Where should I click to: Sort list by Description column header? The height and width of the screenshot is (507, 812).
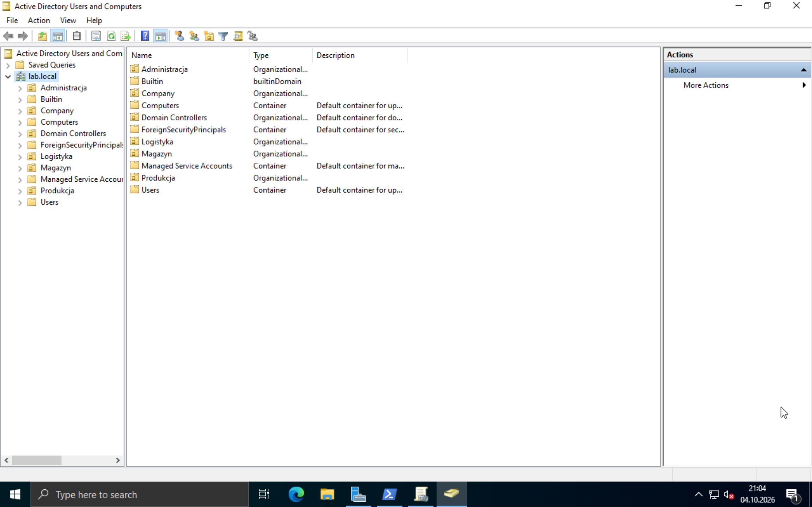360,55
